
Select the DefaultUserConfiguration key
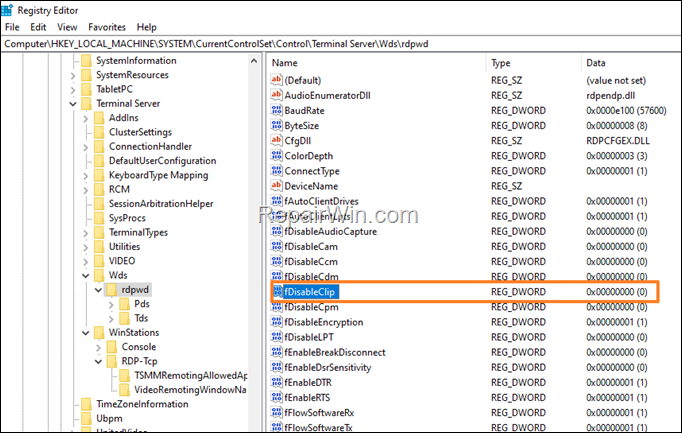pyautogui.click(x=162, y=161)
